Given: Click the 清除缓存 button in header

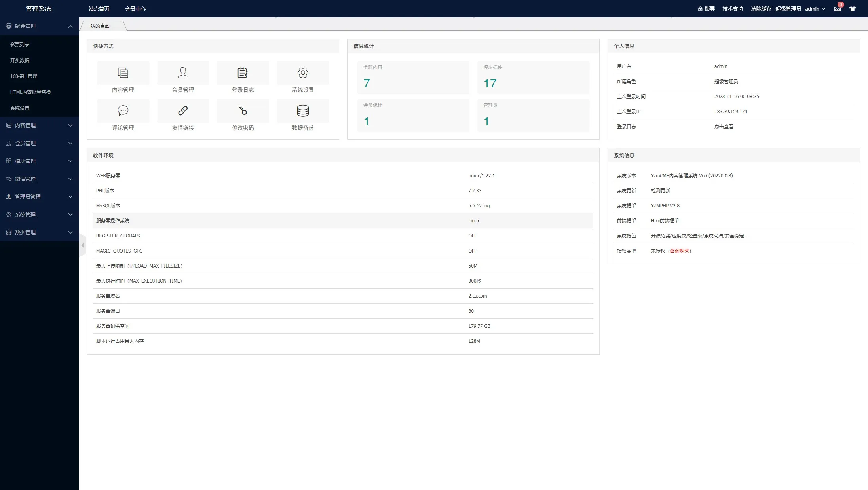Looking at the screenshot, I should pos(761,9).
